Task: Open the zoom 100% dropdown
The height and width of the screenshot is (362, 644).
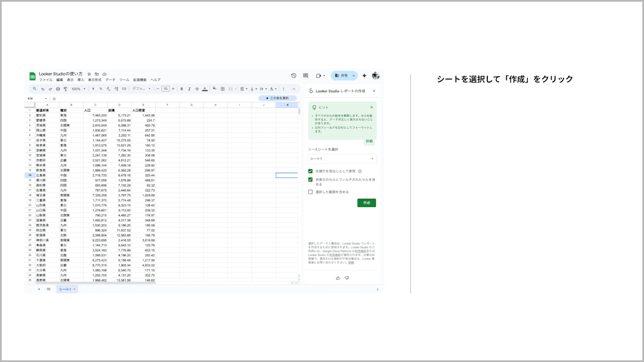Action: click(78, 89)
